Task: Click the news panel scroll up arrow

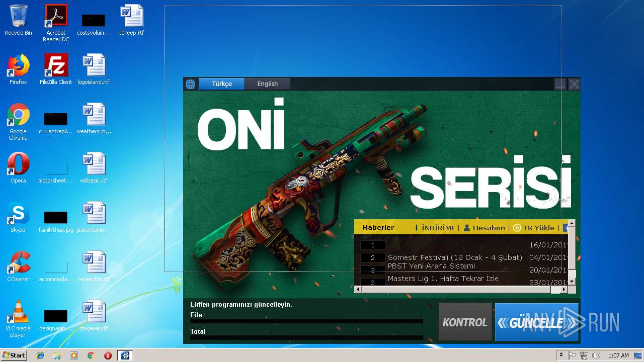Action: point(572,223)
